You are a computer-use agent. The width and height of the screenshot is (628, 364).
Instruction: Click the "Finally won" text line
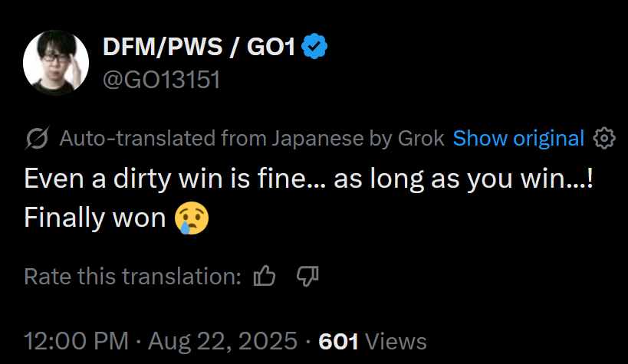pos(95,218)
